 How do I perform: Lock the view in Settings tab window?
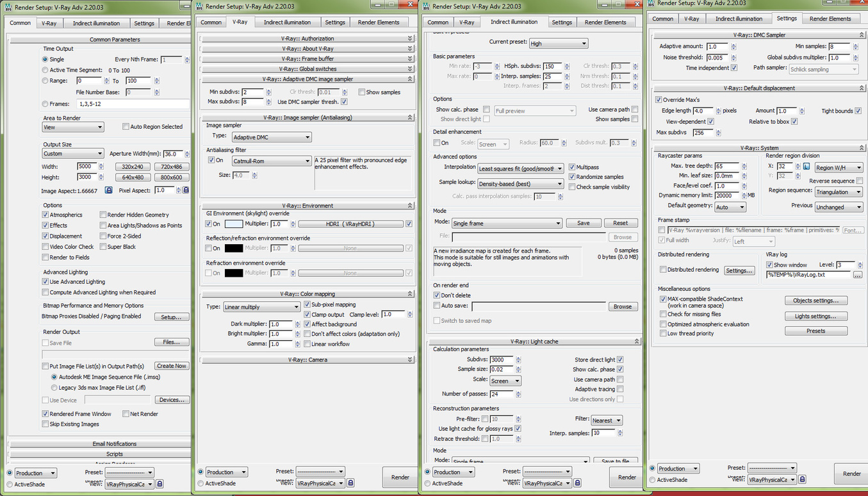(x=802, y=479)
